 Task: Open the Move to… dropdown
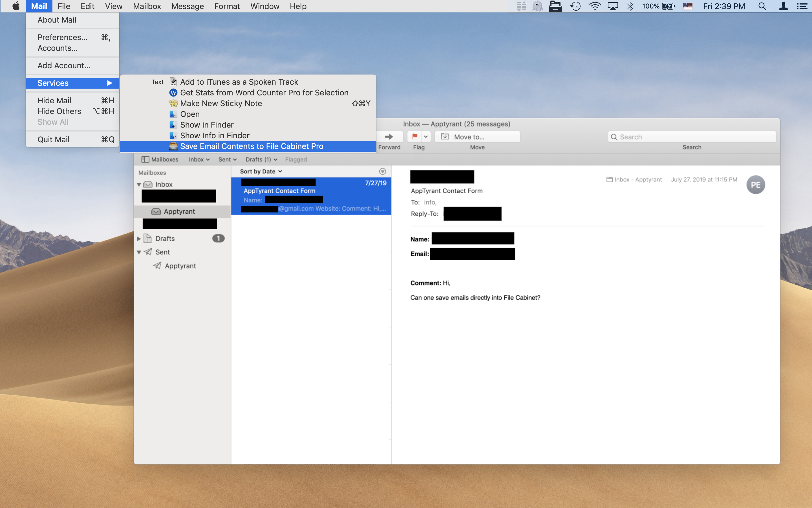(477, 137)
